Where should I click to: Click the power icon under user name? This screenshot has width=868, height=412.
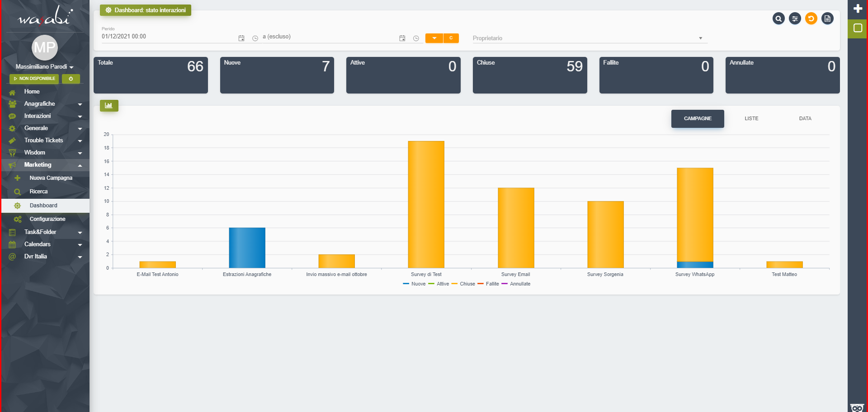(x=71, y=79)
